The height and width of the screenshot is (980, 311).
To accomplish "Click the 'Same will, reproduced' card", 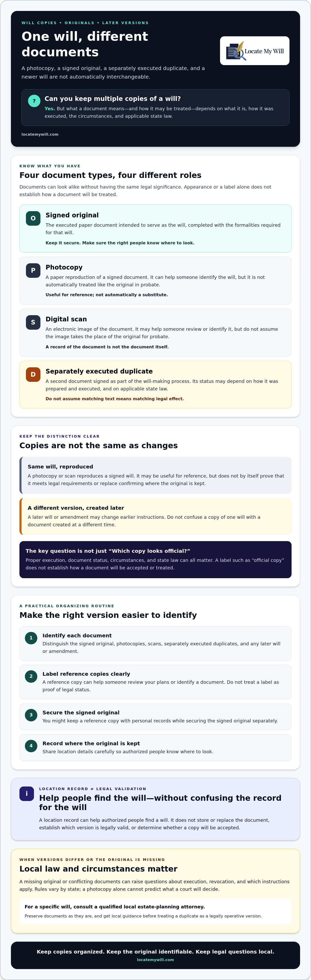I will coord(155,475).
